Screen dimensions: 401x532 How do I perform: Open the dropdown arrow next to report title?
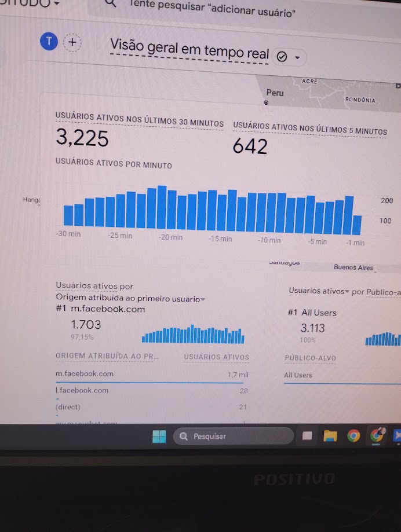[x=297, y=57]
